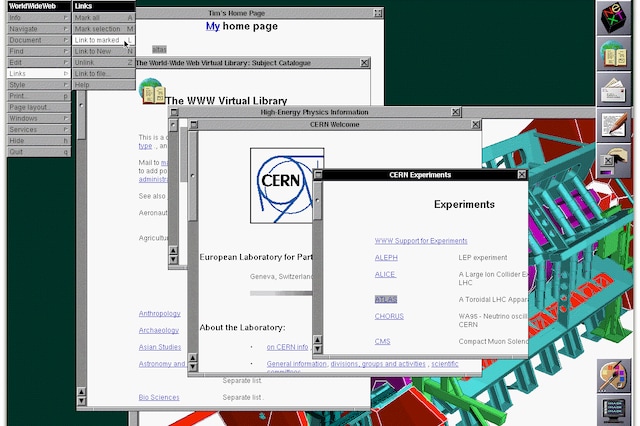Expand the Find submenu
Image resolution: width=640 pixels, height=426 pixels.
click(39, 51)
